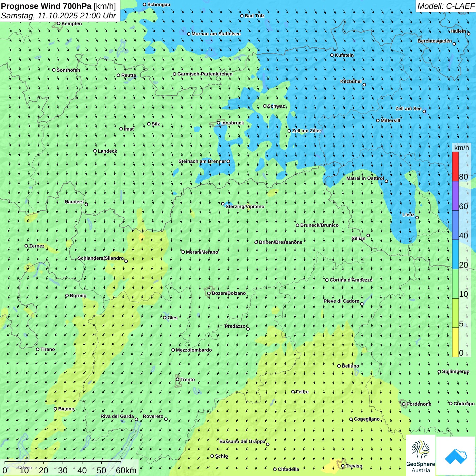Click the Cortina d'Ampezzo label

(351, 280)
